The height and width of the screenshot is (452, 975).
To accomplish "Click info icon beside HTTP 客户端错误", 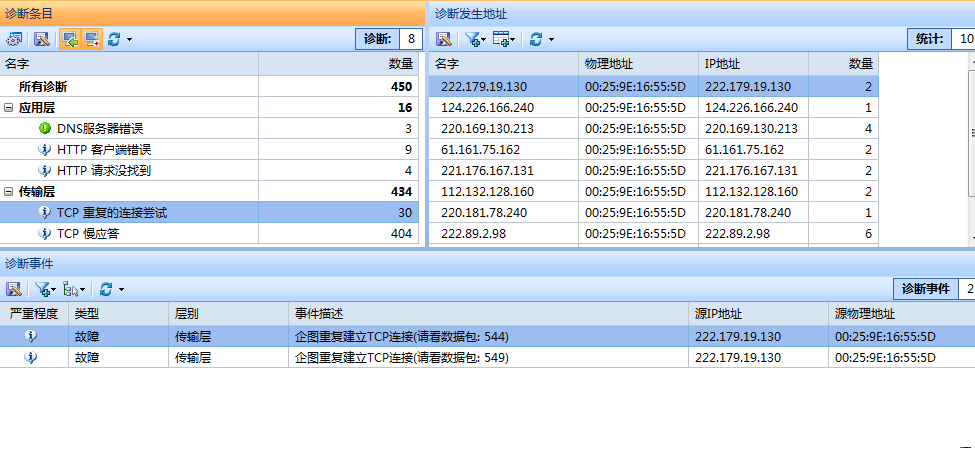I will click(45, 150).
